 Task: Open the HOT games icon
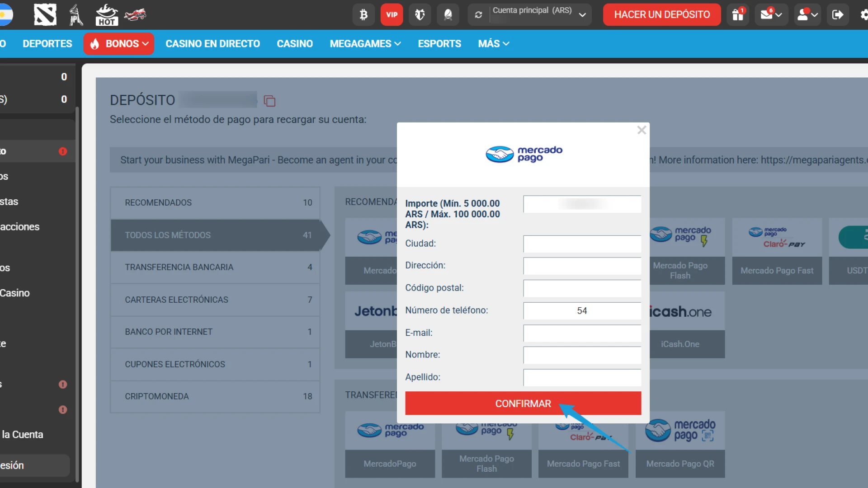tap(107, 14)
